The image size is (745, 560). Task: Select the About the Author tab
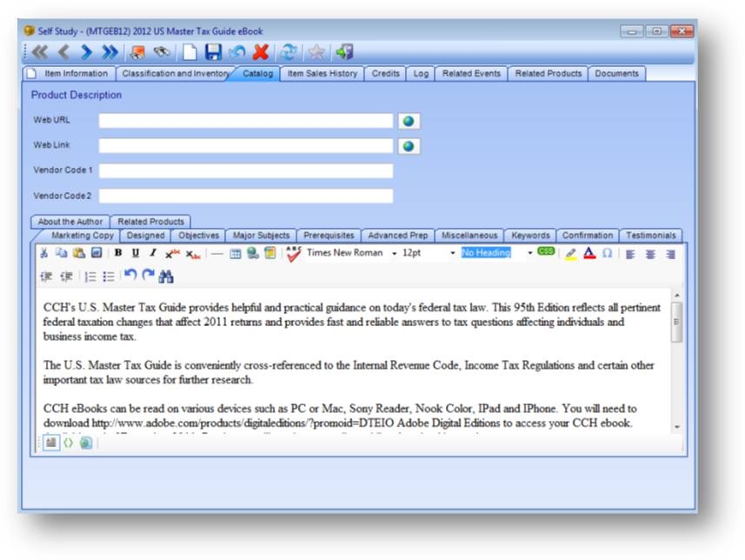click(x=70, y=222)
